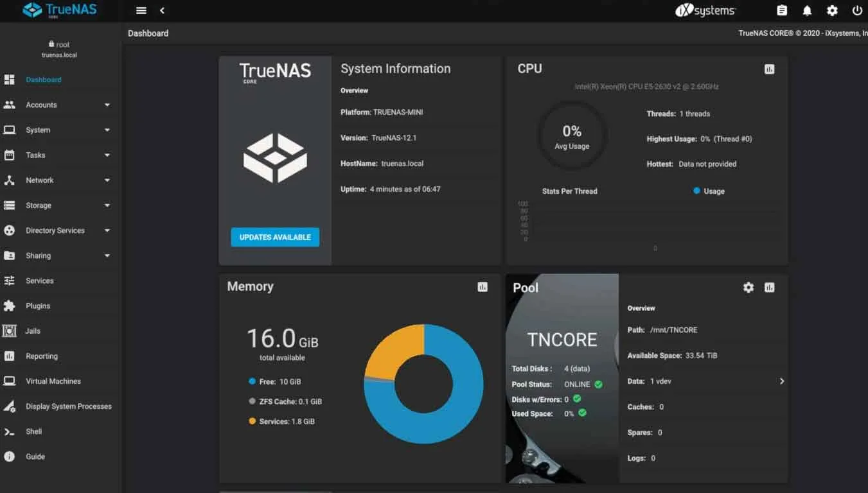
Task: Click the TrueNAS logo in header
Action: click(x=60, y=10)
